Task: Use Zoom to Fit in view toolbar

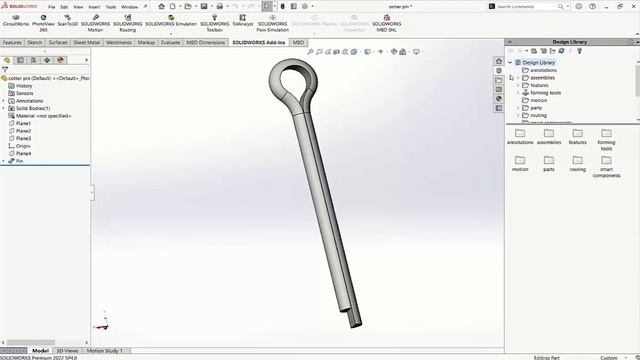Action: [x=310, y=52]
